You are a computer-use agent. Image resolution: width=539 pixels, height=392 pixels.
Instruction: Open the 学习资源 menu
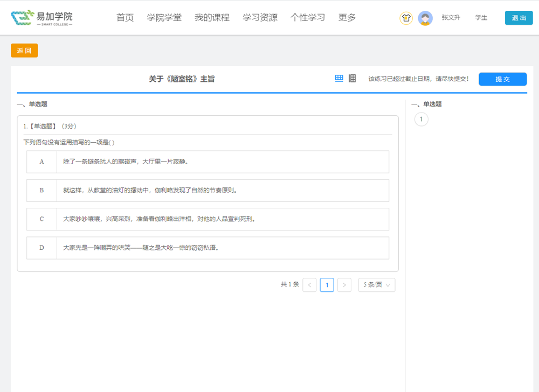[x=260, y=18]
